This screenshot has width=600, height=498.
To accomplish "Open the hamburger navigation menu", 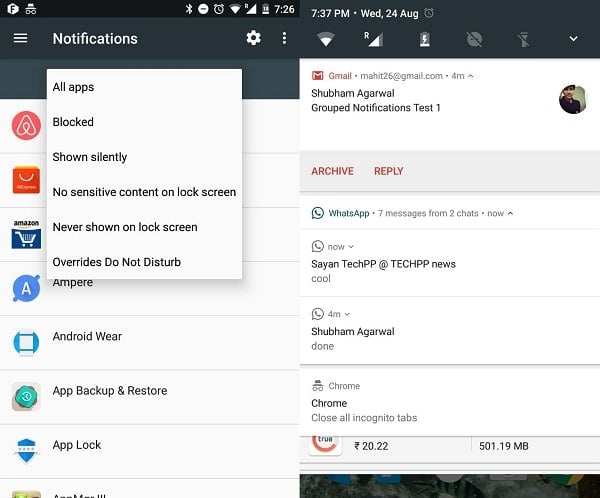I will [x=20, y=38].
